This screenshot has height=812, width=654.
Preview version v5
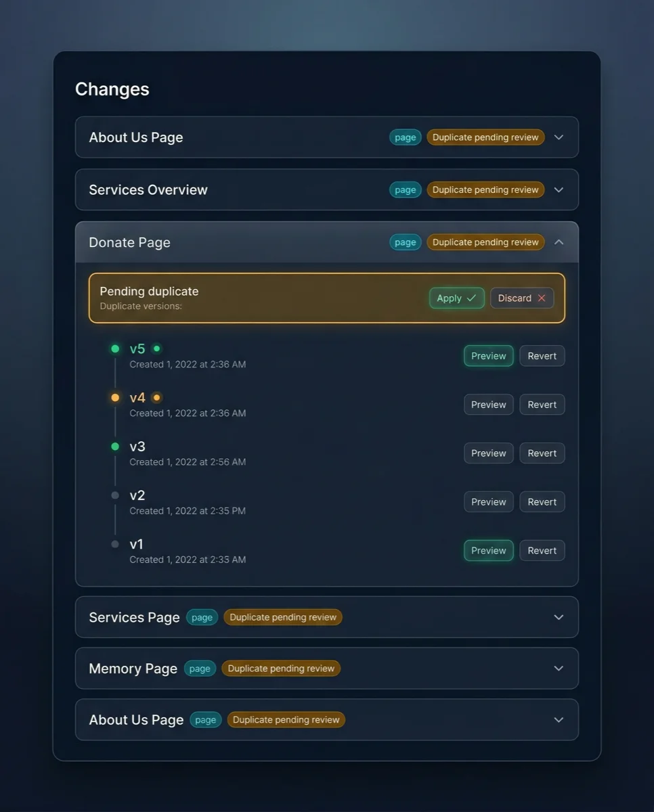pos(488,355)
